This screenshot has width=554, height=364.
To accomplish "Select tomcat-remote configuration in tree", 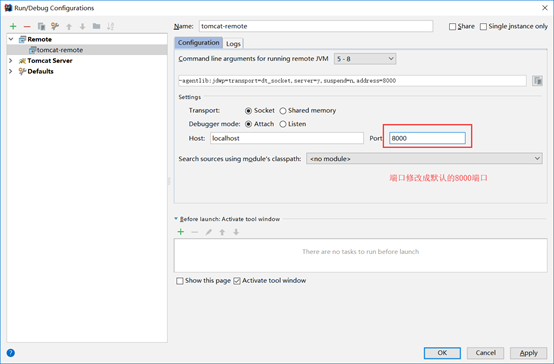I will [87, 50].
